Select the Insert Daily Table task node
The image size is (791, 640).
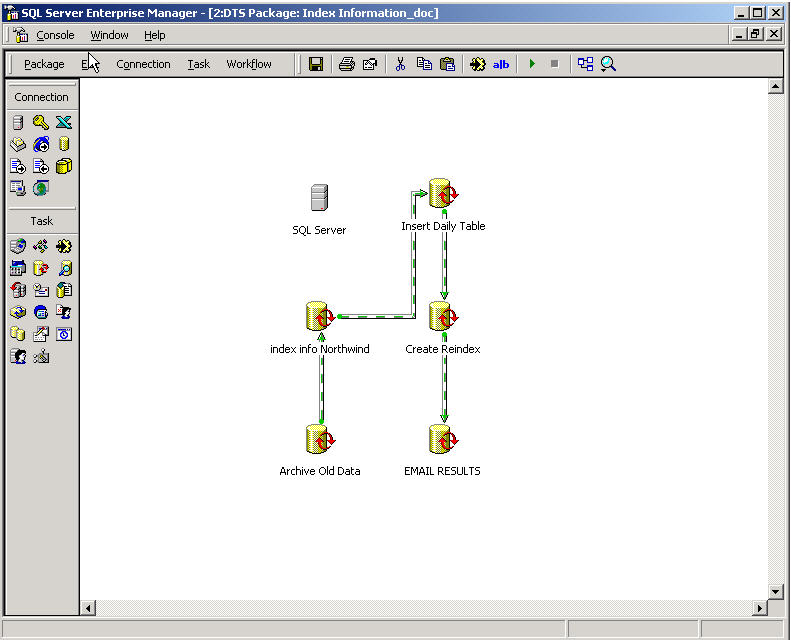click(x=443, y=193)
